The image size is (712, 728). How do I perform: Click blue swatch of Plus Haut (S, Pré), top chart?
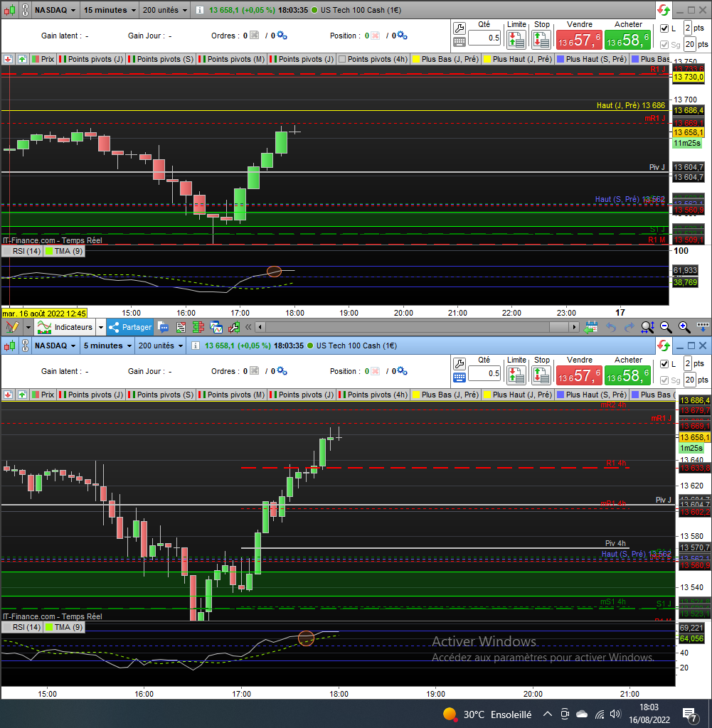click(560, 59)
